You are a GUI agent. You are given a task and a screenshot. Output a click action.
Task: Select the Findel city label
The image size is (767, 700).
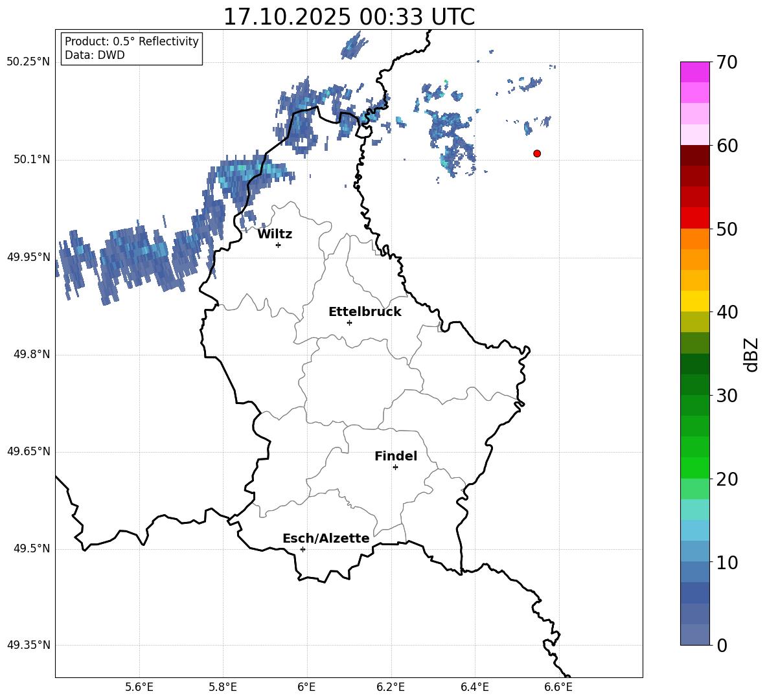point(396,456)
